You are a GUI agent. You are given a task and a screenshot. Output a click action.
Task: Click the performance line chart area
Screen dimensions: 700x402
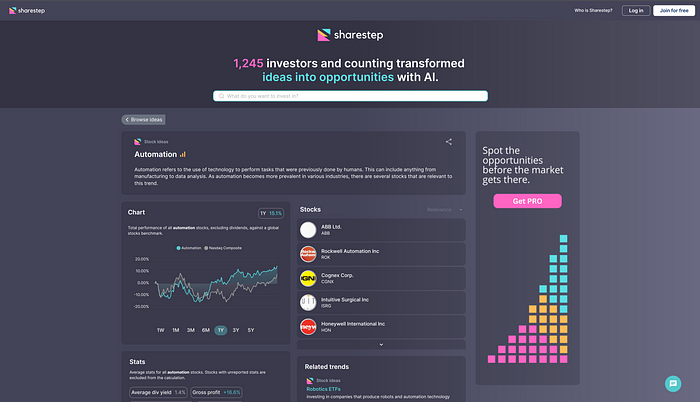point(216,284)
